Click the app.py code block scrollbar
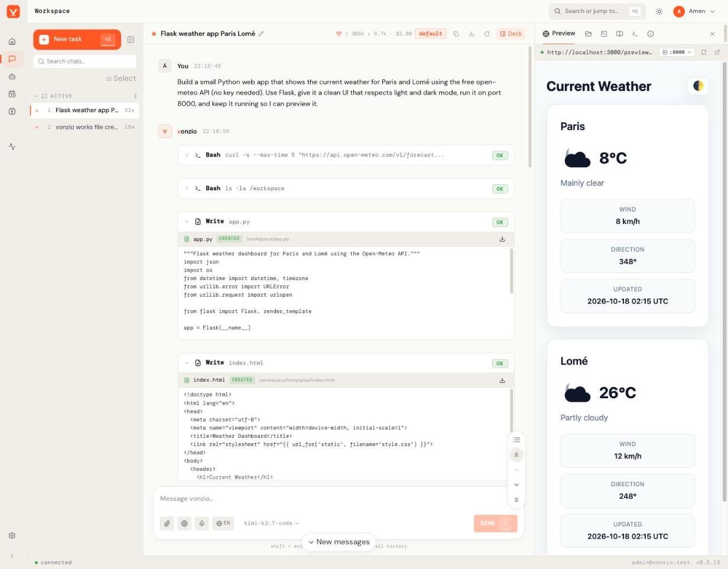 coord(511,271)
